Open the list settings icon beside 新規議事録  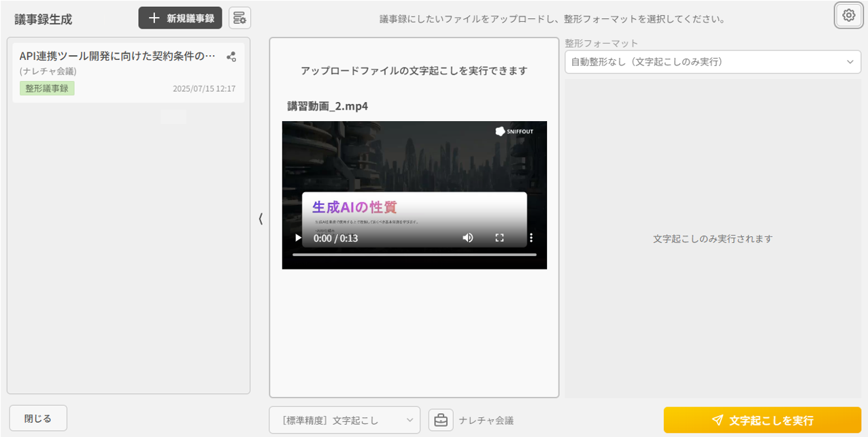pos(239,18)
